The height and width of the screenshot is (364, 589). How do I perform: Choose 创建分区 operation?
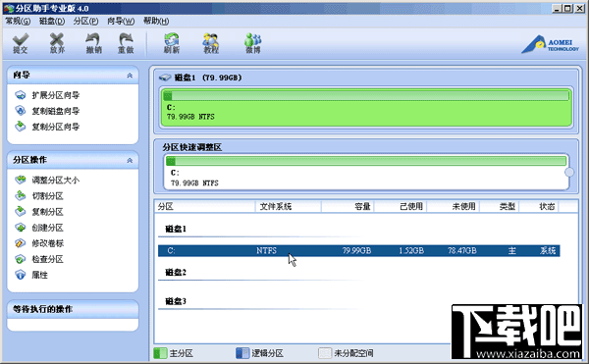[x=47, y=228]
